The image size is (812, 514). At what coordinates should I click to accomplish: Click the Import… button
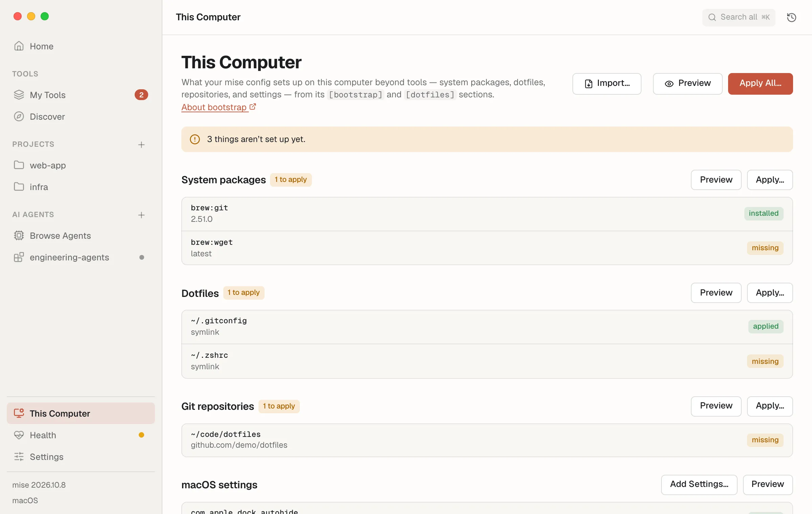coord(607,84)
